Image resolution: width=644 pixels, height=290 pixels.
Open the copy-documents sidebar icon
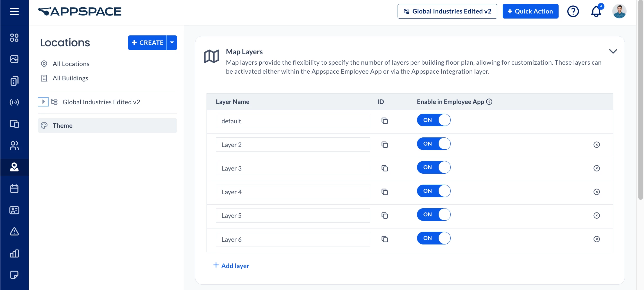click(x=14, y=81)
